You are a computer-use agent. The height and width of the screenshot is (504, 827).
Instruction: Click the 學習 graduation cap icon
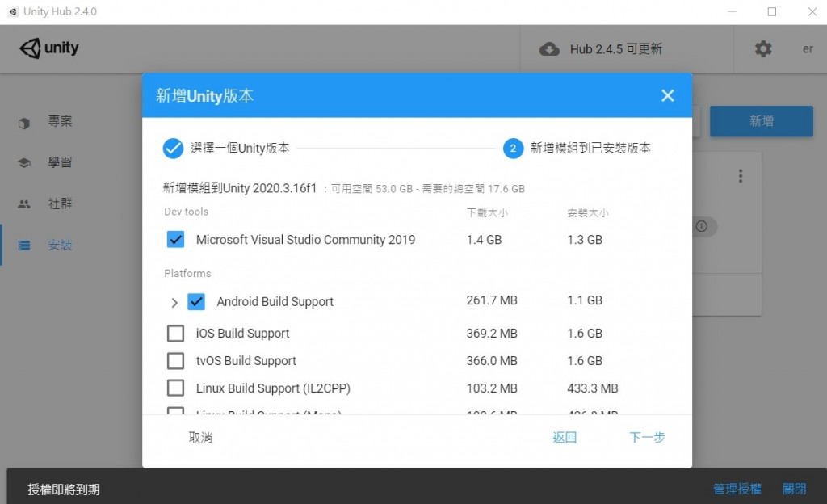tap(24, 163)
